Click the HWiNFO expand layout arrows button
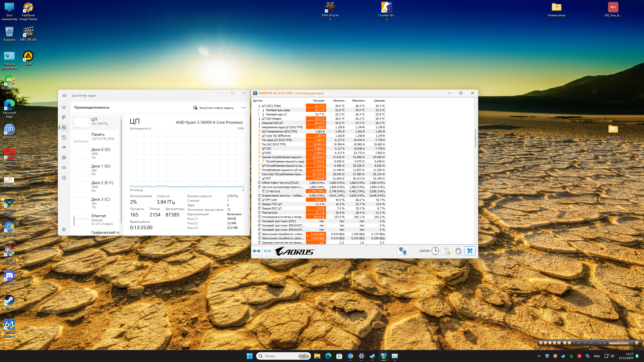644x362 pixels. [257, 251]
